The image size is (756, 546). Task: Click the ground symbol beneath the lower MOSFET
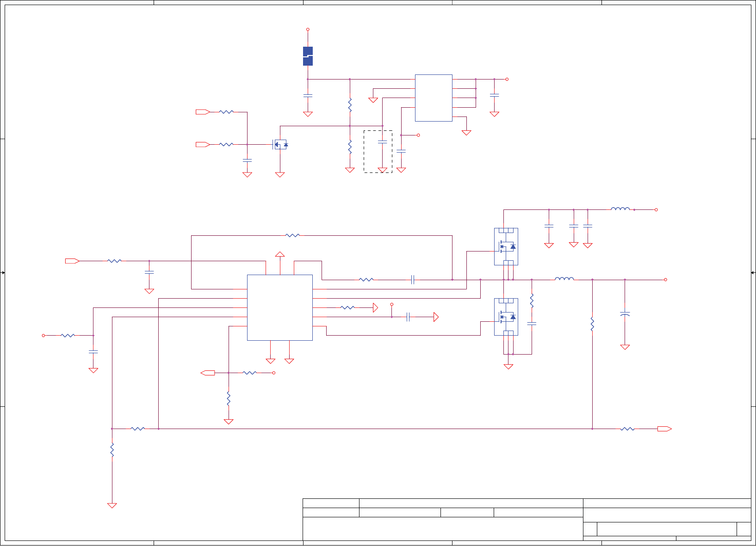(x=508, y=367)
